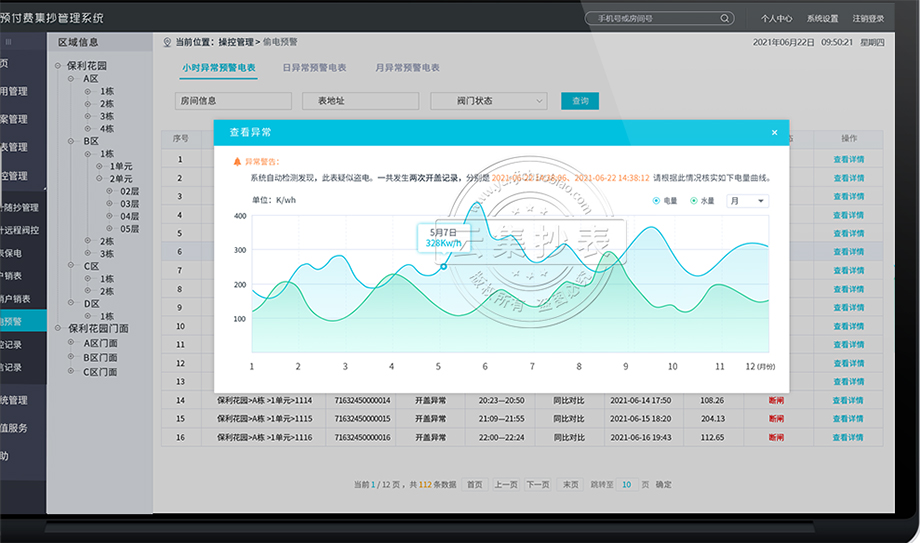Click the sidebar collapse icon at top left
This screenshot has width=920, height=543.
(9, 42)
